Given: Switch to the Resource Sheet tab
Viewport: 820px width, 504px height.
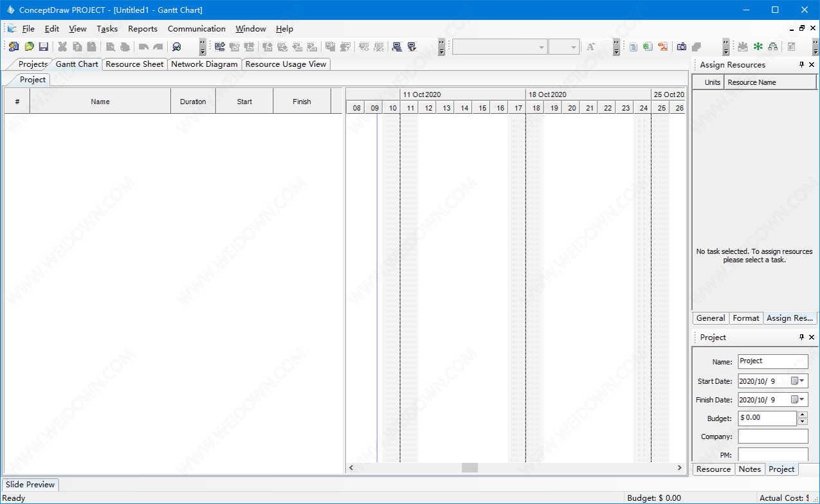Looking at the screenshot, I should click(x=134, y=64).
